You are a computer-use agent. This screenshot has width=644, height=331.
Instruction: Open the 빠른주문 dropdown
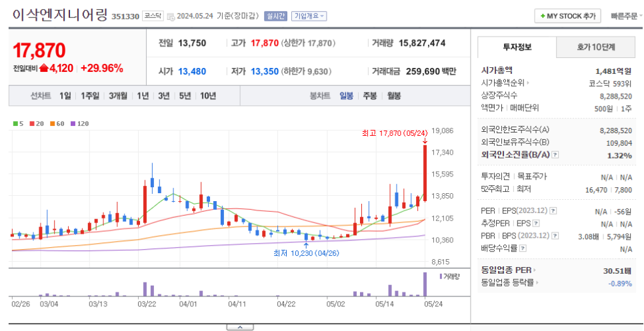coord(627,16)
